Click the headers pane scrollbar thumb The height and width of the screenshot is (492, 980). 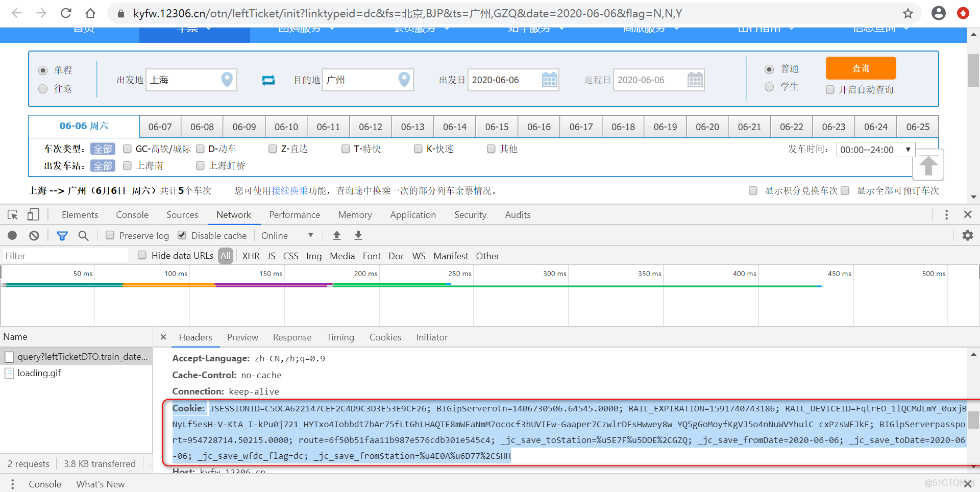[x=973, y=420]
